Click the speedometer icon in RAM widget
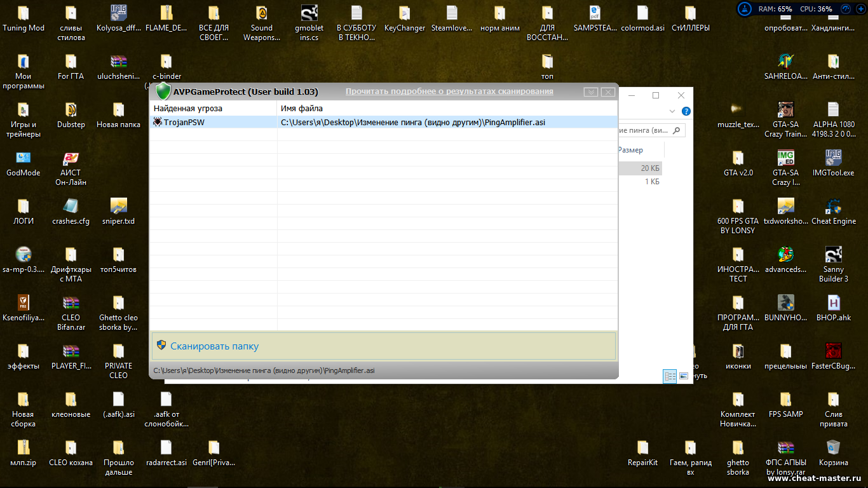 845,9
